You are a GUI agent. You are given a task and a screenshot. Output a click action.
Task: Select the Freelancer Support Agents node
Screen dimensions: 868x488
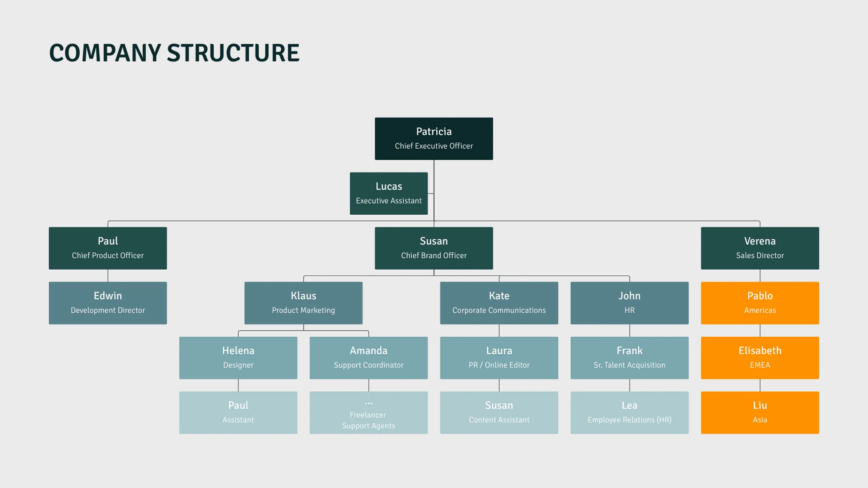[x=368, y=412]
